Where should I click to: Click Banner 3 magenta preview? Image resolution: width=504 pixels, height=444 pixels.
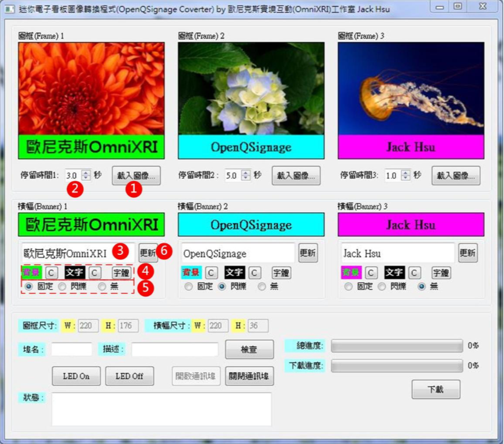coord(411,224)
